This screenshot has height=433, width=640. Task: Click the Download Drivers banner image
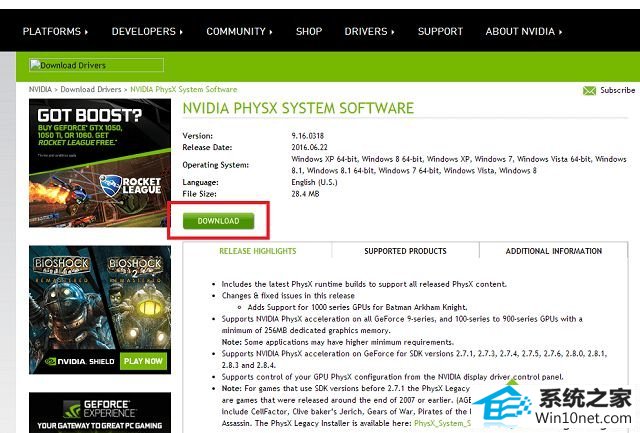[96, 65]
